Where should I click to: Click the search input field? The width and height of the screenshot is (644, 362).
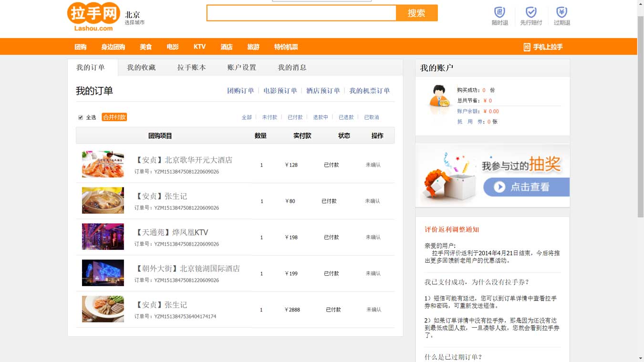click(301, 13)
